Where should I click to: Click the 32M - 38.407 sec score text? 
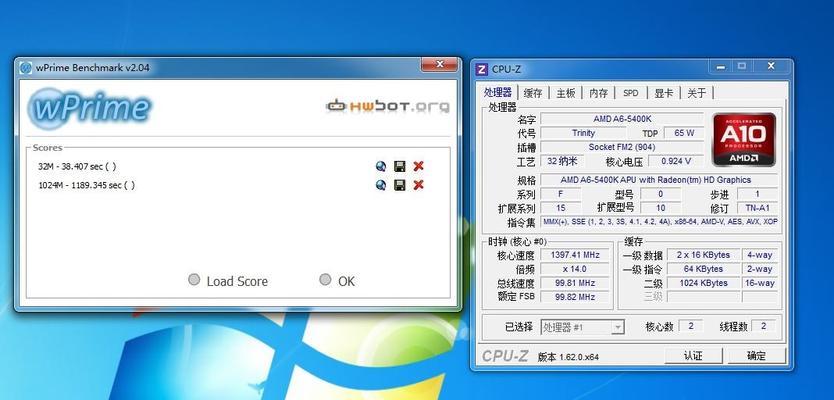click(x=77, y=166)
